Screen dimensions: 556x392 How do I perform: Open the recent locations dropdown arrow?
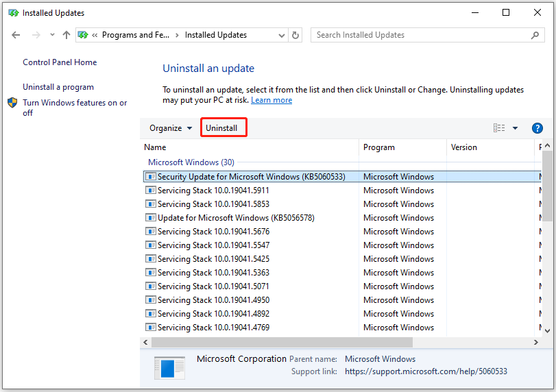pyautogui.click(x=53, y=35)
